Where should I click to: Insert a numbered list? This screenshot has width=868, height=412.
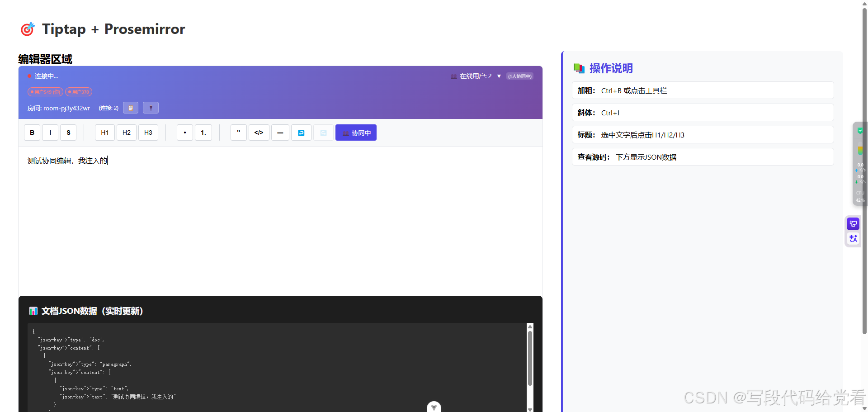[203, 133]
